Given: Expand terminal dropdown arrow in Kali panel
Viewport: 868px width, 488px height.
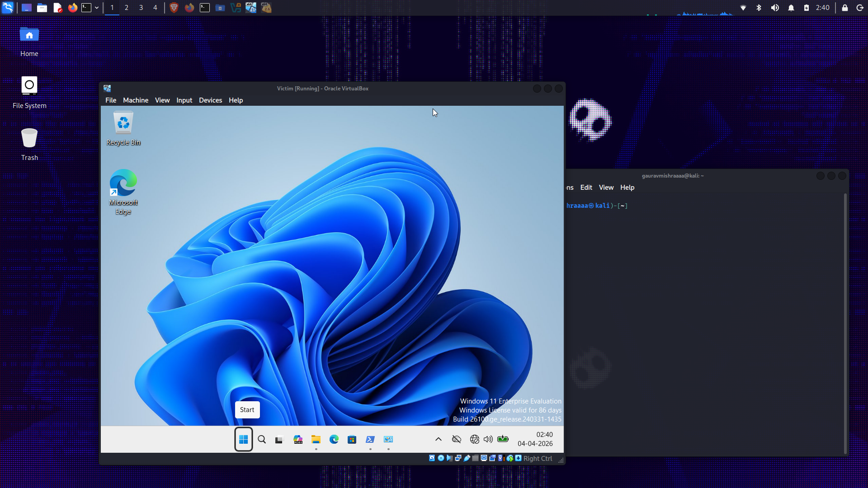Looking at the screenshot, I should click(97, 8).
